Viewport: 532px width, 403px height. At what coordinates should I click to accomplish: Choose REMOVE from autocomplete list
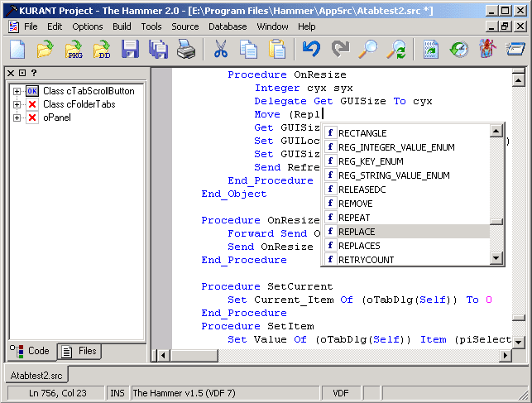point(406,204)
